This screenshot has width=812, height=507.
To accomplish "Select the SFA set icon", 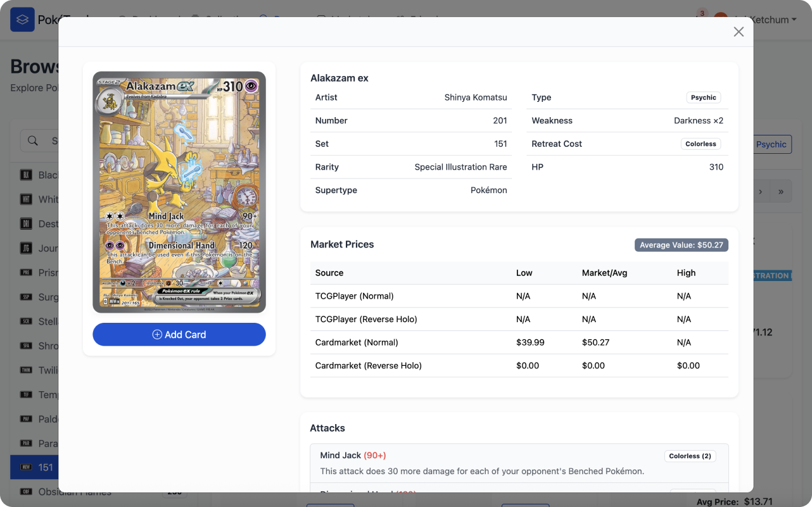I will [x=27, y=346].
